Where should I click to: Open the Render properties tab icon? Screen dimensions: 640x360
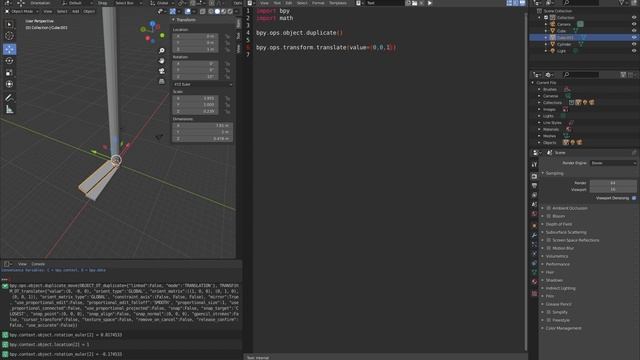(534, 176)
